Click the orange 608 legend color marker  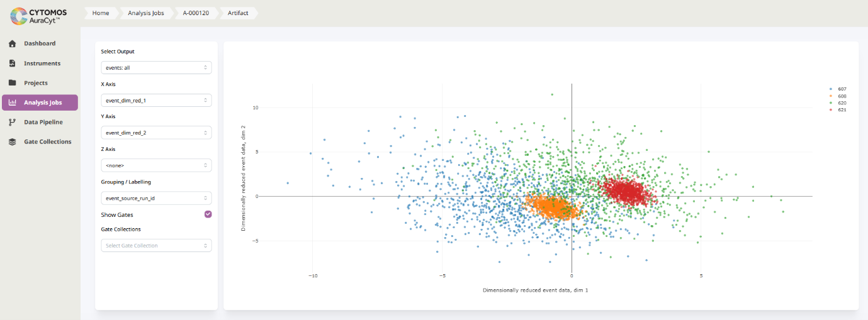pos(831,96)
